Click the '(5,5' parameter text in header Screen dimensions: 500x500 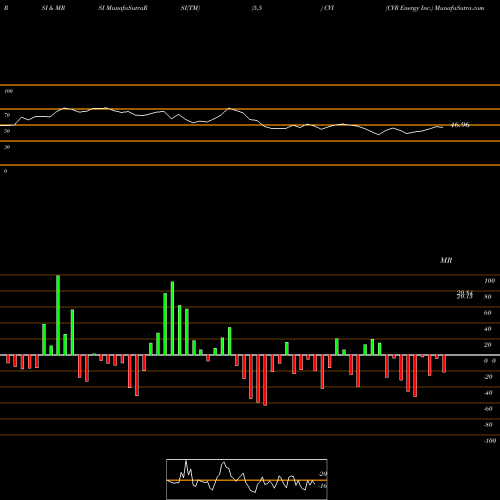coord(257,8)
